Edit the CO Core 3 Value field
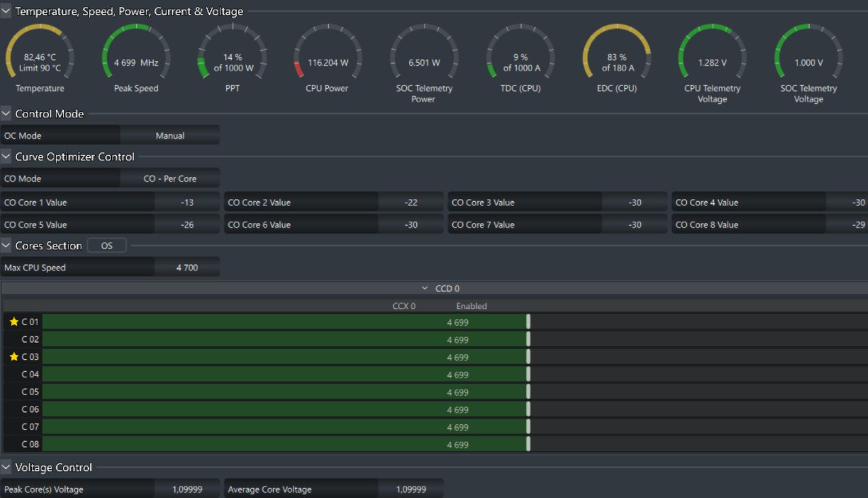 (635, 203)
